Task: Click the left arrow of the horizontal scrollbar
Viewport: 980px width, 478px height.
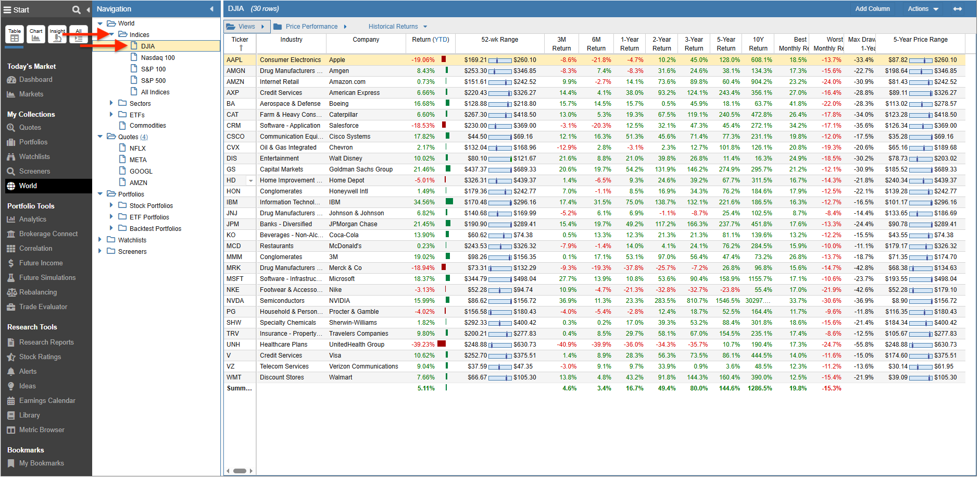Action: (x=228, y=471)
